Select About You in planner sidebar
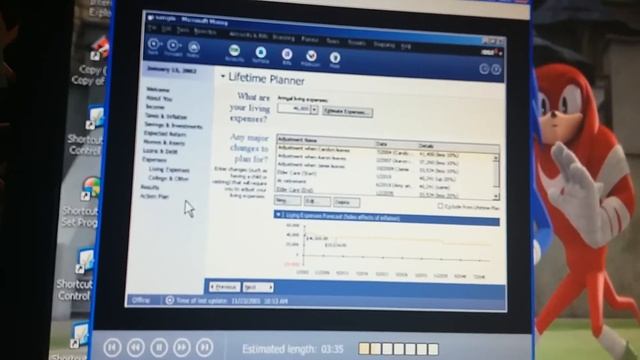640x360 pixels. pos(159,98)
